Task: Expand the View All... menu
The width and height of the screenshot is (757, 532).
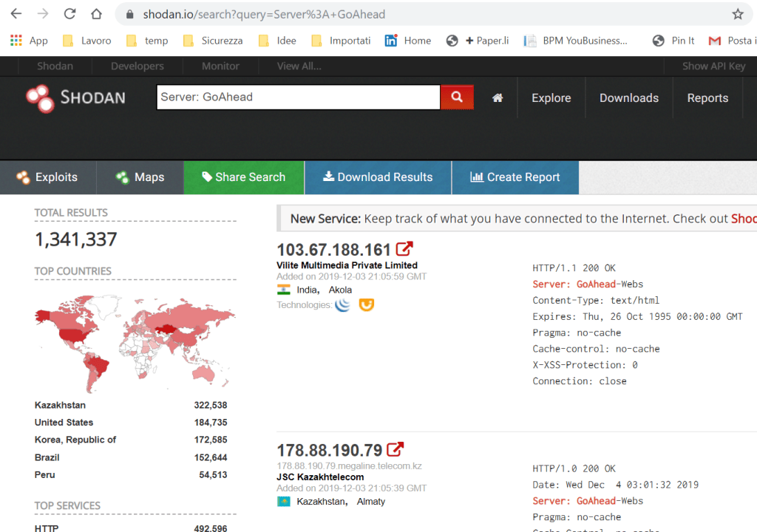Action: point(299,66)
